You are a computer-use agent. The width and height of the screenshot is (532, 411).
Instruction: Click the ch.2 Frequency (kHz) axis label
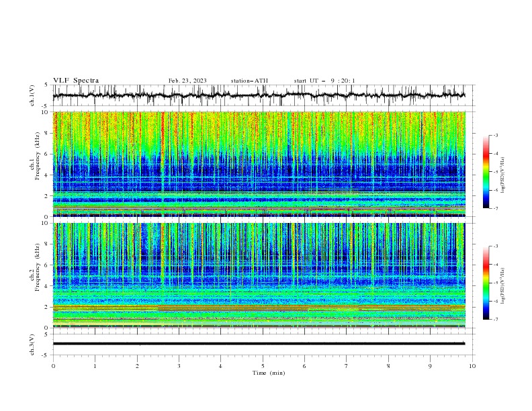[35, 267]
